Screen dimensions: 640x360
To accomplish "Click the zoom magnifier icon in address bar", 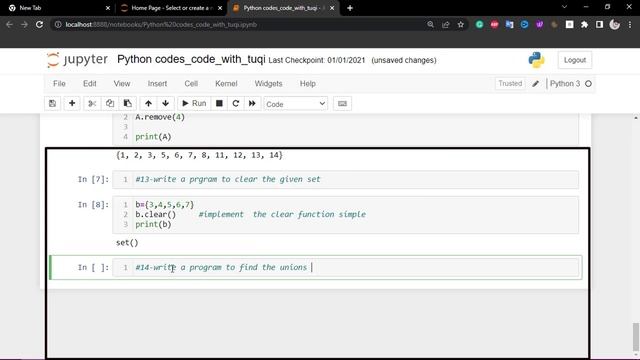I will (430, 24).
